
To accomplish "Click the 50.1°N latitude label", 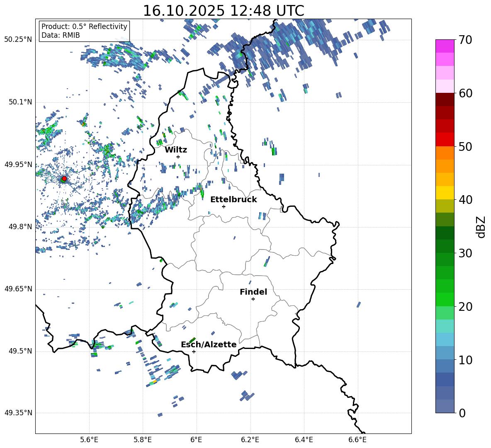I will [20, 102].
